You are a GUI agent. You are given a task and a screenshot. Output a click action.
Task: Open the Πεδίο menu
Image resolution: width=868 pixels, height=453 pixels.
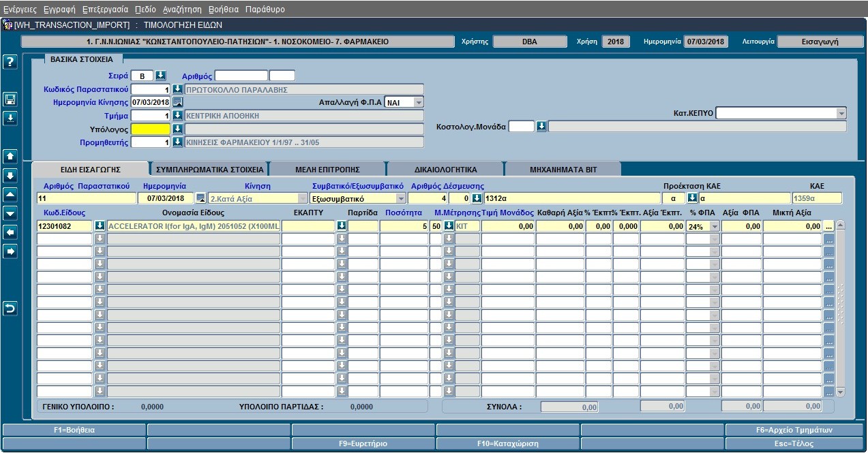[145, 10]
